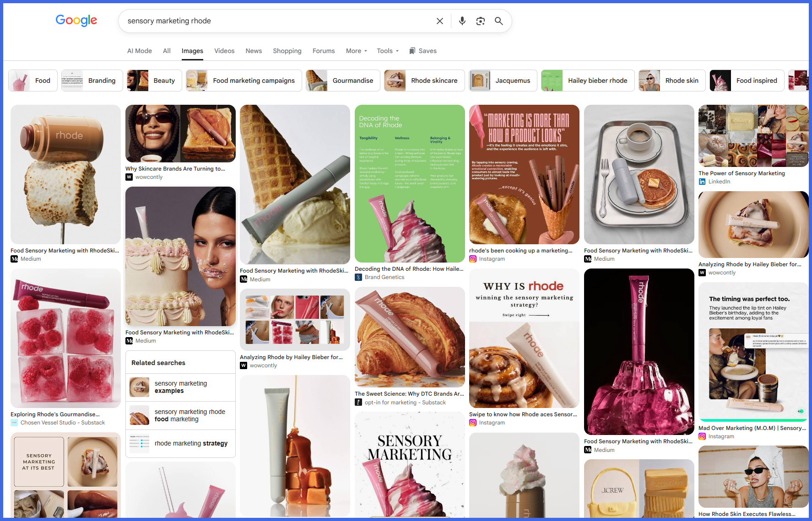Filter by the Gourmandise chip
The width and height of the screenshot is (812, 521).
point(343,81)
